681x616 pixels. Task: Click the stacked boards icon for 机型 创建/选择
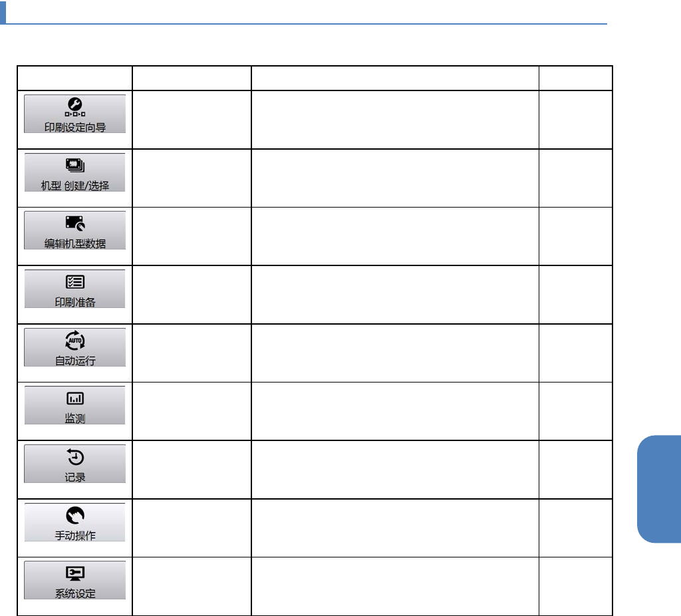click(x=74, y=165)
